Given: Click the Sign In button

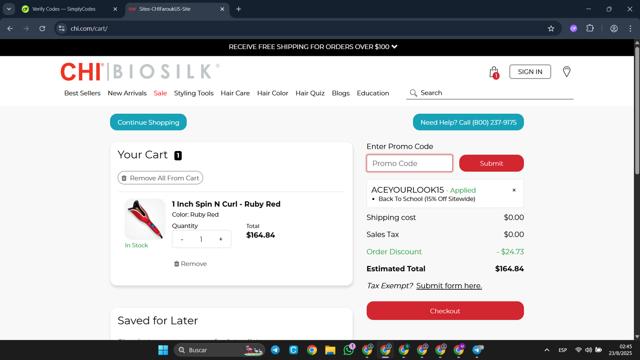Looking at the screenshot, I should coord(530,72).
